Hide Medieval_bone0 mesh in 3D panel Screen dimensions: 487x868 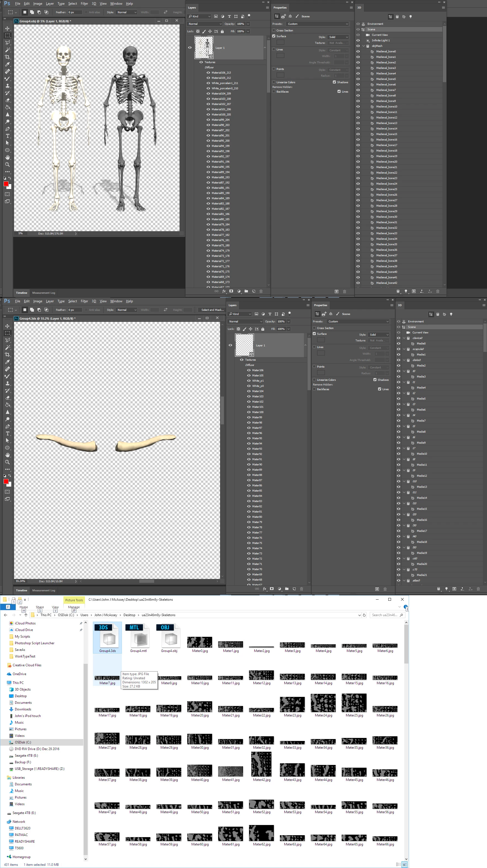(358, 52)
